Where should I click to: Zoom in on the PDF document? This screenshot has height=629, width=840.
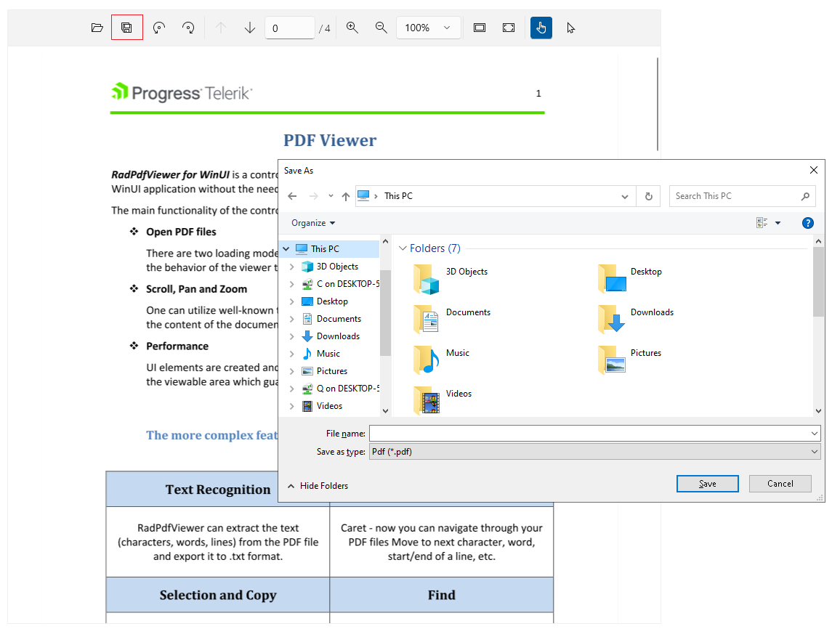coord(352,28)
